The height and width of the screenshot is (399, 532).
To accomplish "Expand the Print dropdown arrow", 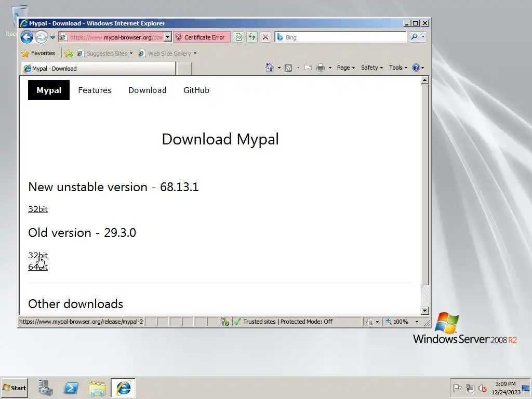I will click(330, 68).
